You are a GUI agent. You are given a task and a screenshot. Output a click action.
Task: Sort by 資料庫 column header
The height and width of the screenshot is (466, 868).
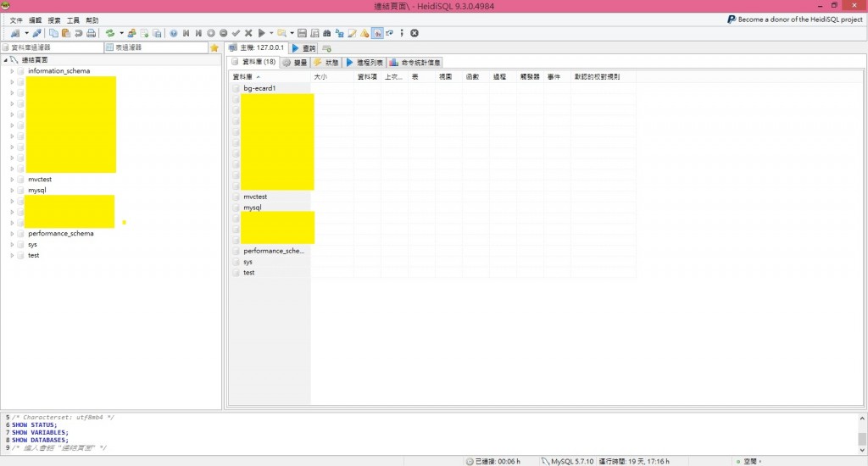(270, 77)
